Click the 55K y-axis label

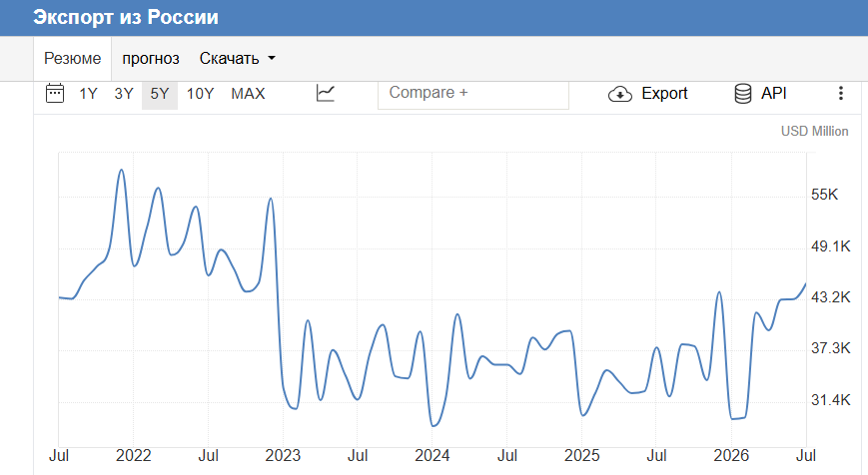(824, 195)
